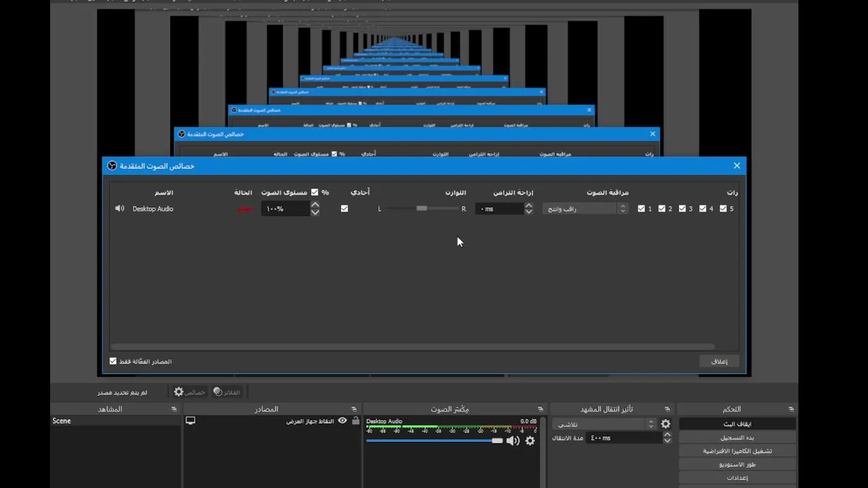Click 'الاسم' column header
The image size is (868, 488).
pos(164,192)
